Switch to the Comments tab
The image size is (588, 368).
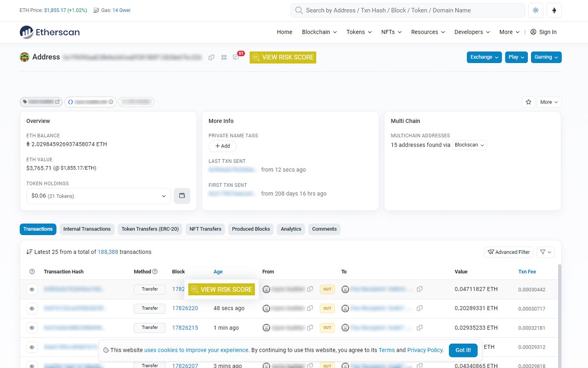[x=324, y=229]
